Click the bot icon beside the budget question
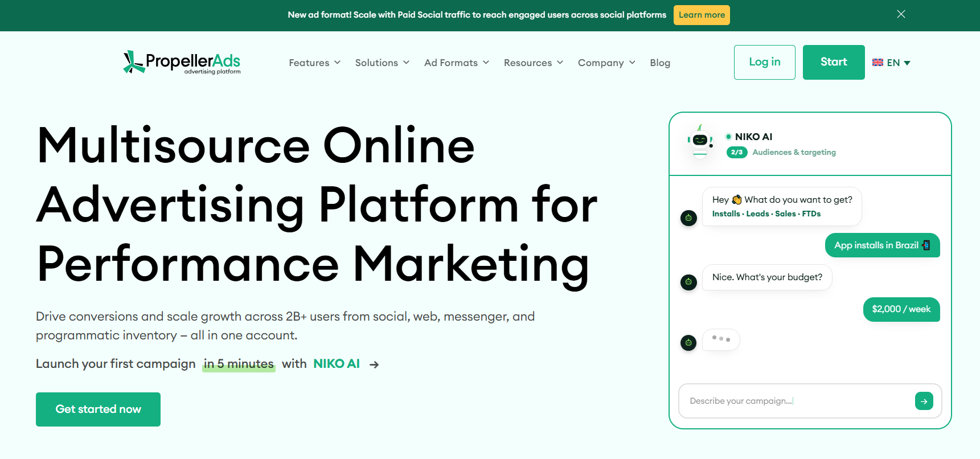This screenshot has height=459, width=980. 688,282
